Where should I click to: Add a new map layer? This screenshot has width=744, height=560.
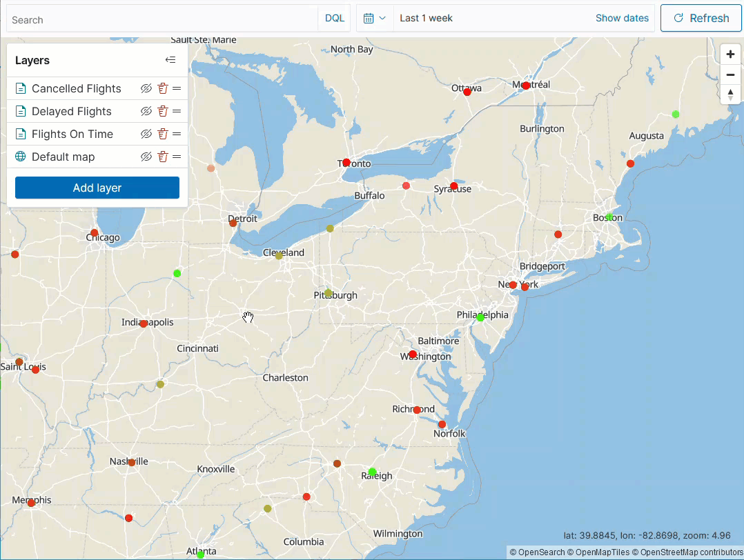point(97,188)
